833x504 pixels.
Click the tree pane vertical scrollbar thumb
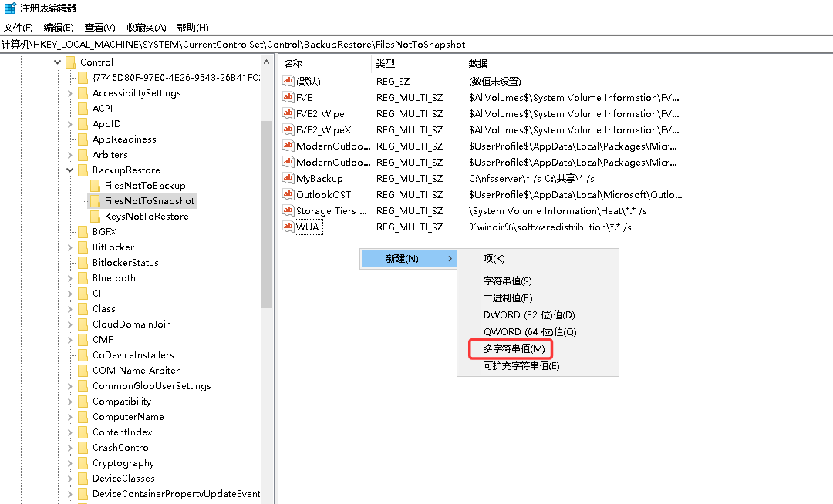click(x=266, y=214)
